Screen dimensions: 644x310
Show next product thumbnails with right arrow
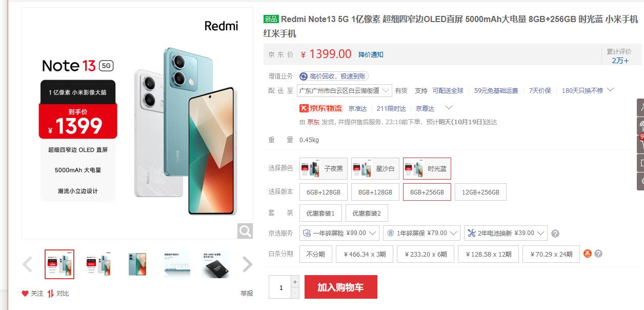click(248, 264)
